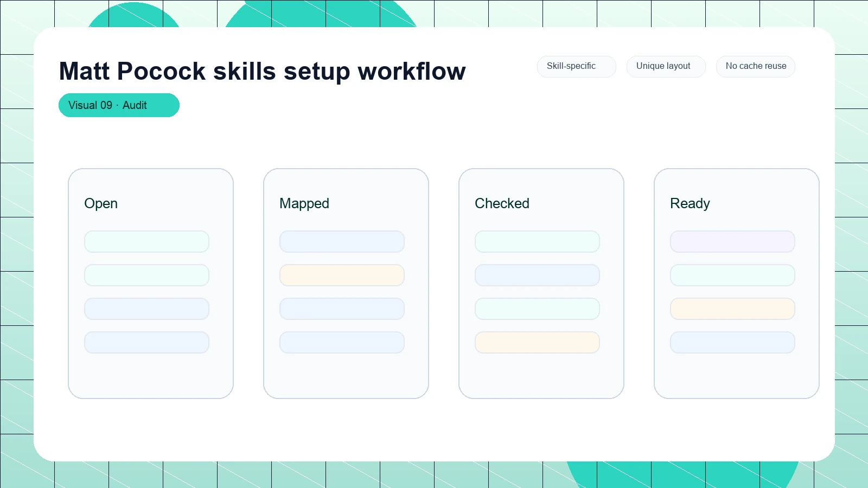Click the Checked column heading
The image size is (868, 488).
coord(502,203)
